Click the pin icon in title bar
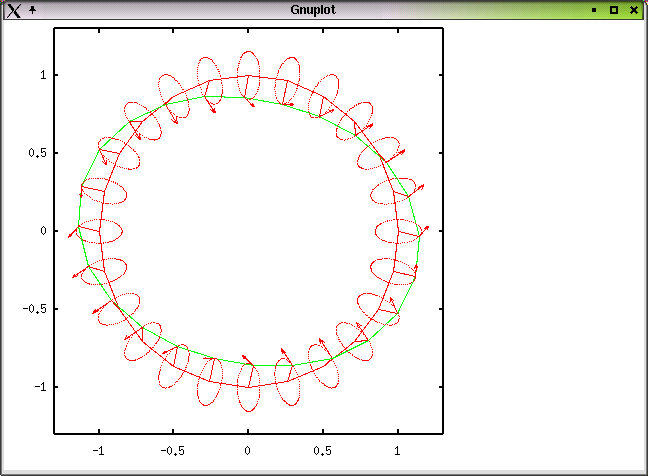 [x=32, y=9]
